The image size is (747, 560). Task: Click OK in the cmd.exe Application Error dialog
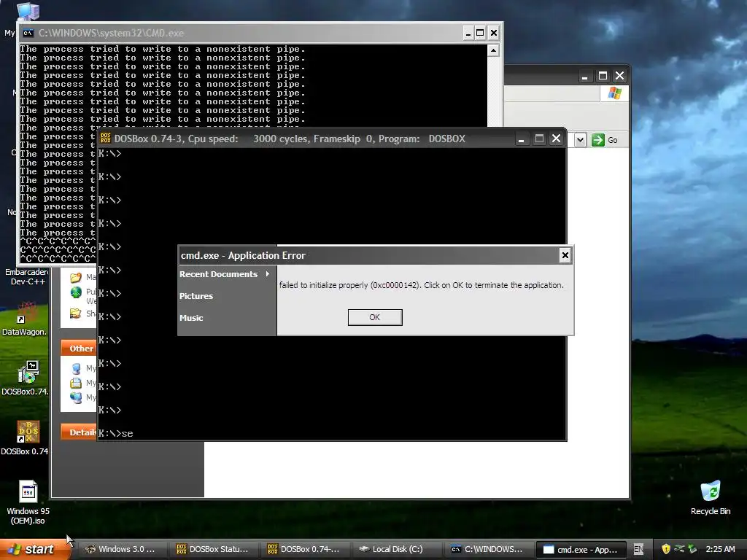[375, 317]
